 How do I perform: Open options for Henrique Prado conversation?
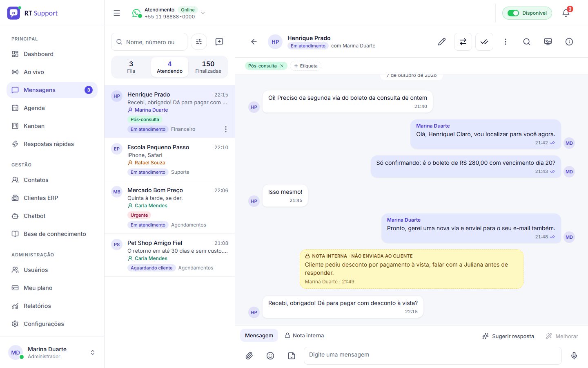[x=226, y=129]
